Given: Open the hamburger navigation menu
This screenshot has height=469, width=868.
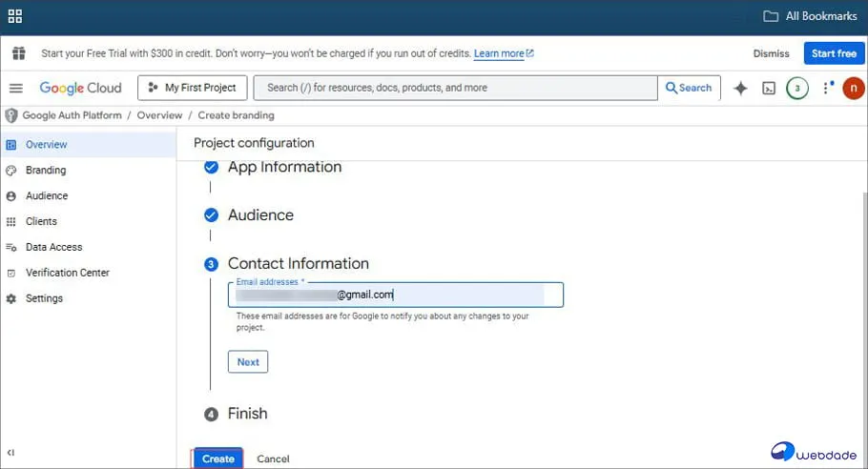Looking at the screenshot, I should point(15,88).
